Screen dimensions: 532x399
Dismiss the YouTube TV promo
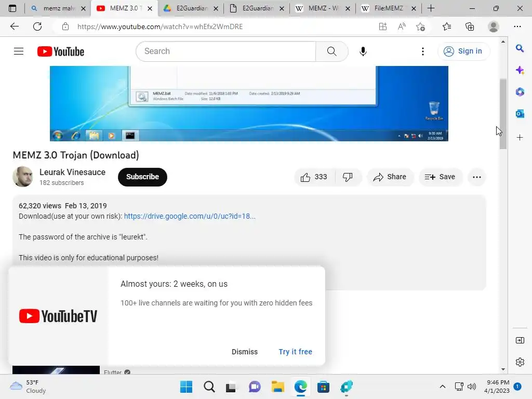(245, 352)
